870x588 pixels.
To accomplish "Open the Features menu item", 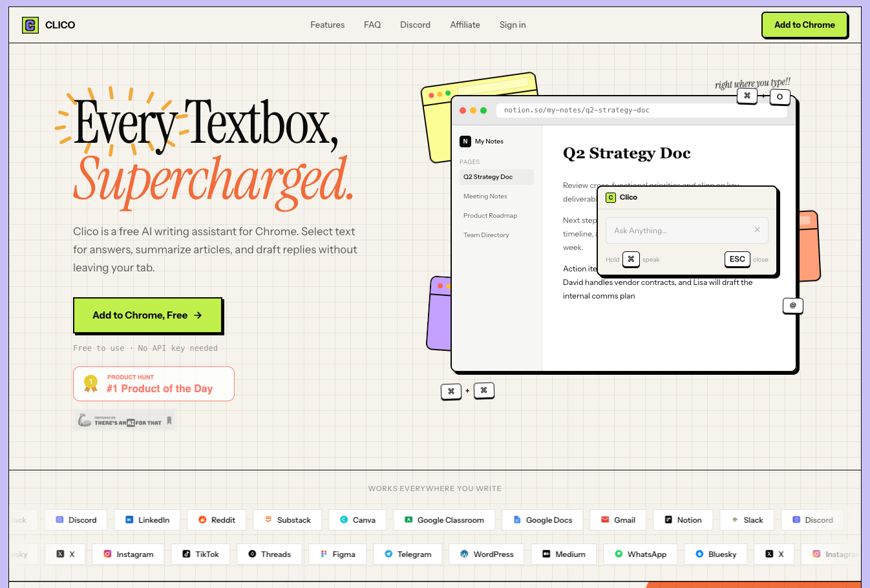I will tap(327, 25).
